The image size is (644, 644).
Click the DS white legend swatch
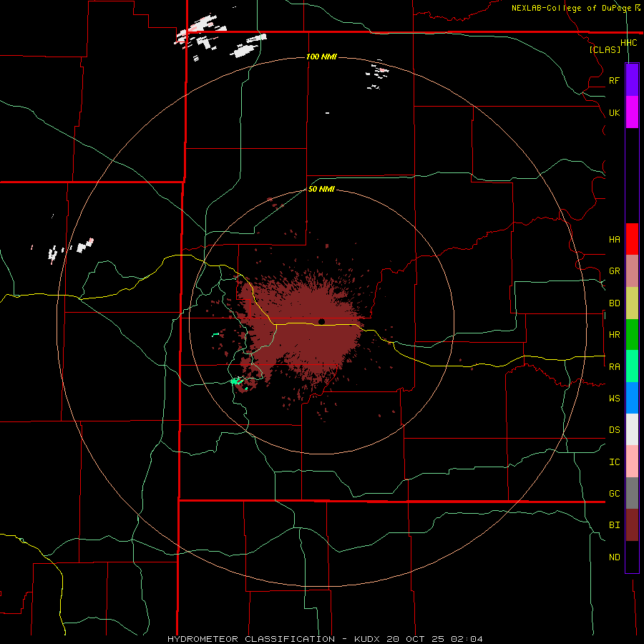pyautogui.click(x=632, y=429)
